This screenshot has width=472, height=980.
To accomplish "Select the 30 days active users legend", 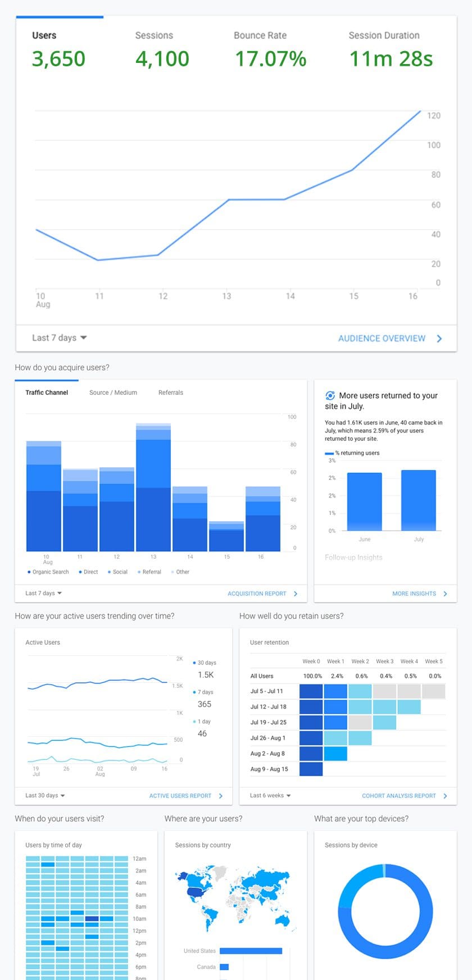I will pos(205,663).
